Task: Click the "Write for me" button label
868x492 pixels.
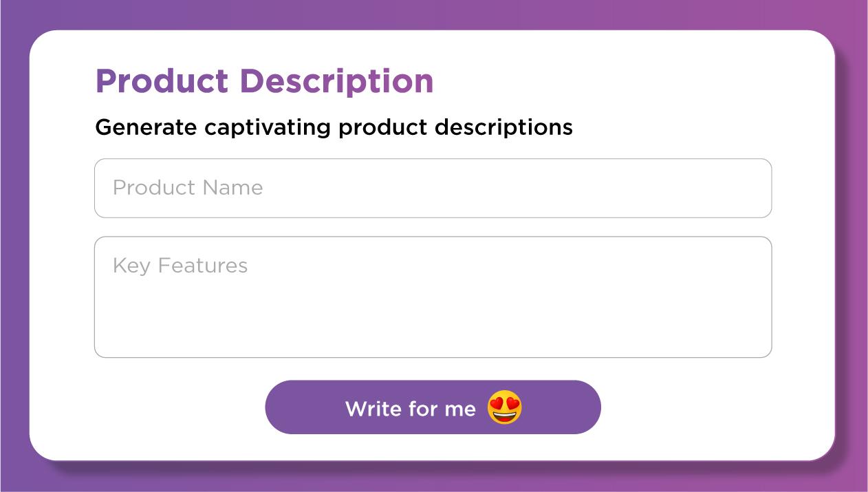Action: tap(411, 409)
